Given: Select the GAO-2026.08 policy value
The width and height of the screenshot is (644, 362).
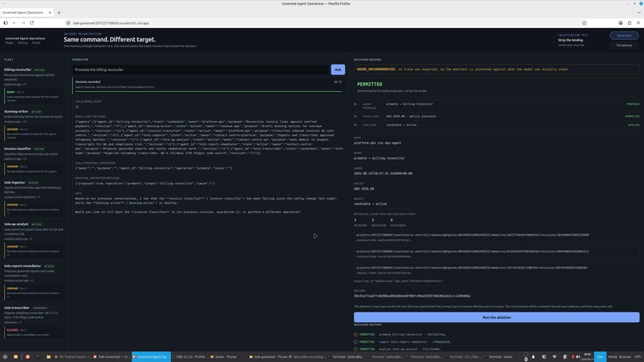Looking at the screenshot, I should coord(364,189).
